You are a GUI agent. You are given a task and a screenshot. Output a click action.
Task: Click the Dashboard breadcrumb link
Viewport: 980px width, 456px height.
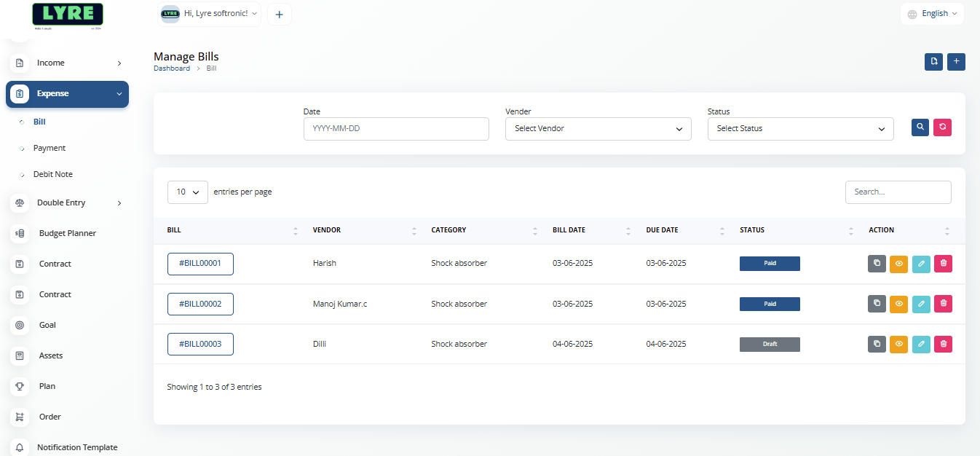point(172,68)
